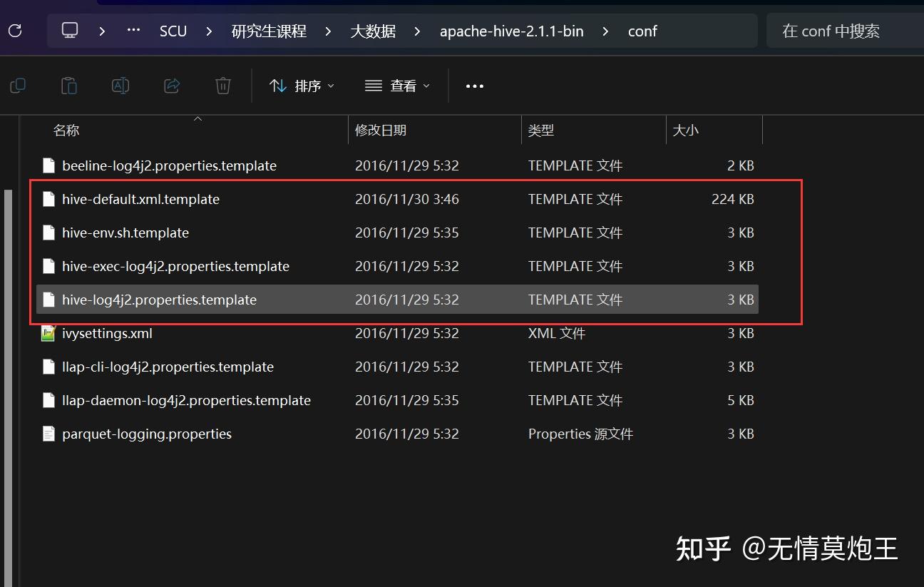Click the Copy icon in the toolbar
This screenshot has width=924, height=587.
(17, 85)
